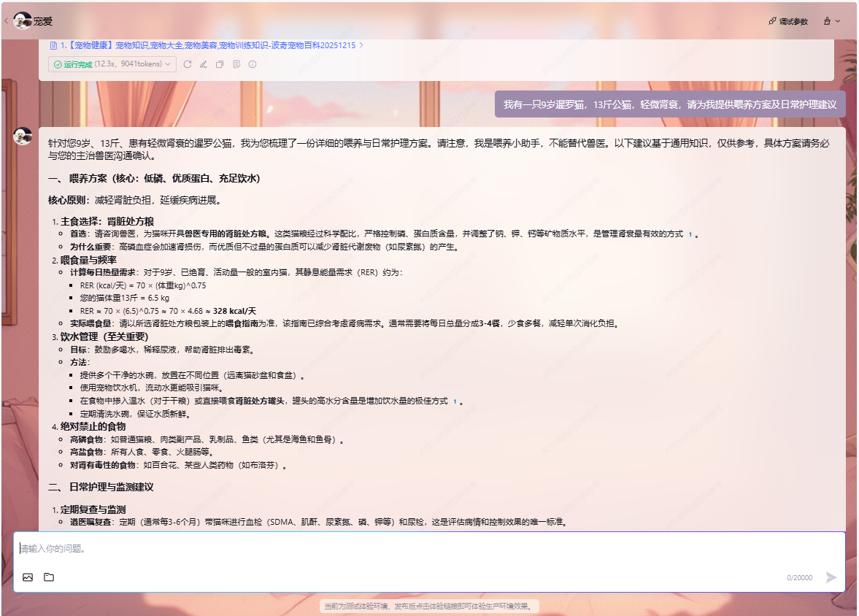Click the 核心原则 line
Image resolution: width=859 pixels, height=616 pixels.
click(x=134, y=200)
